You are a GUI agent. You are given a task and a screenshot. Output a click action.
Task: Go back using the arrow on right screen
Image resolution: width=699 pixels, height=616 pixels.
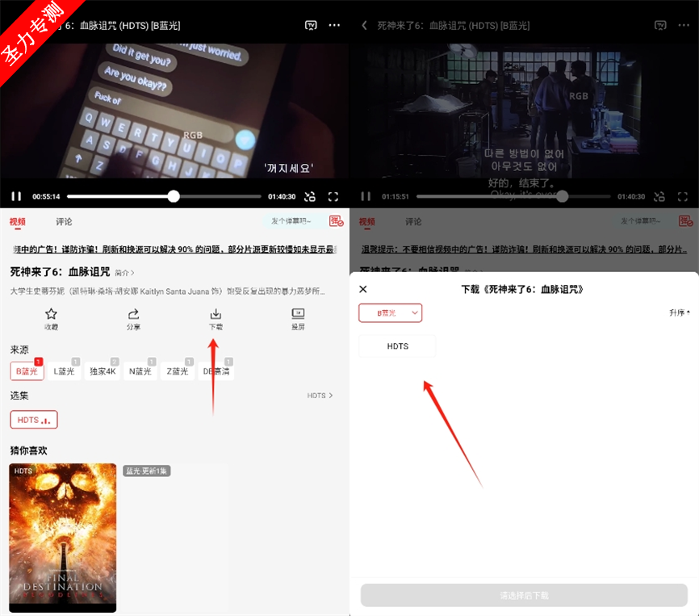click(x=364, y=25)
